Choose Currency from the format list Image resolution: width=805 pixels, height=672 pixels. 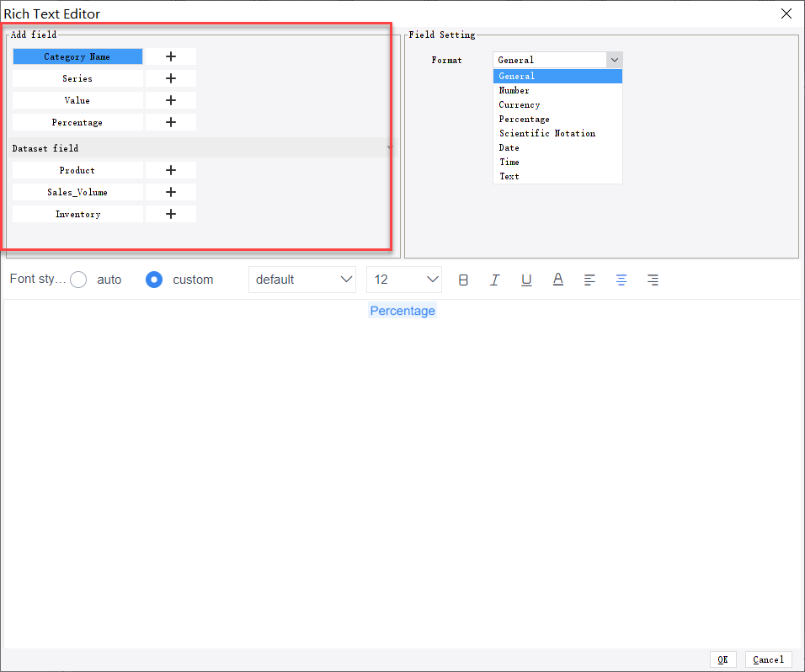coord(519,104)
